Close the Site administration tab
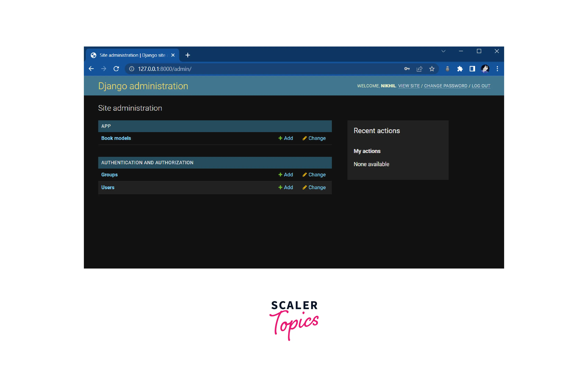Screen dimensions: 588x374 pyautogui.click(x=173, y=55)
